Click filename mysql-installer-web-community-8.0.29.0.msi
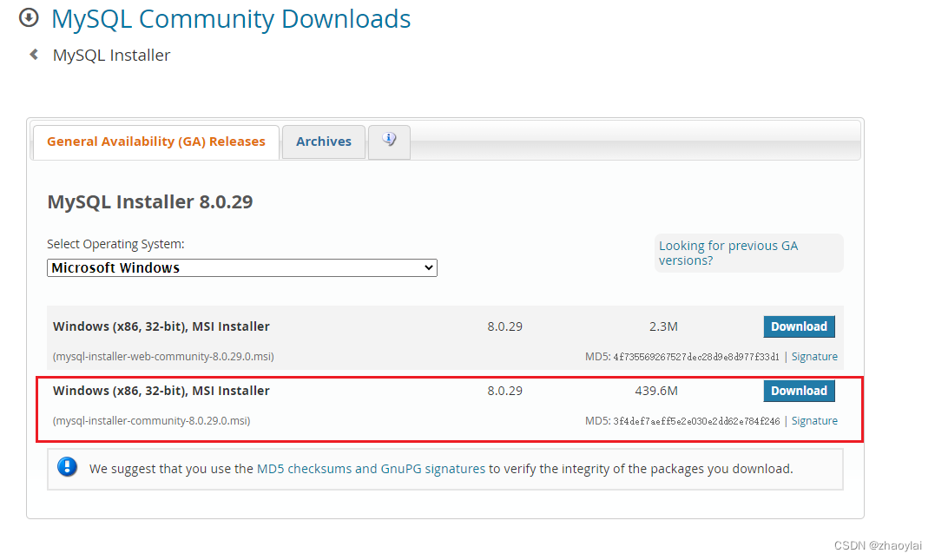 tap(163, 357)
